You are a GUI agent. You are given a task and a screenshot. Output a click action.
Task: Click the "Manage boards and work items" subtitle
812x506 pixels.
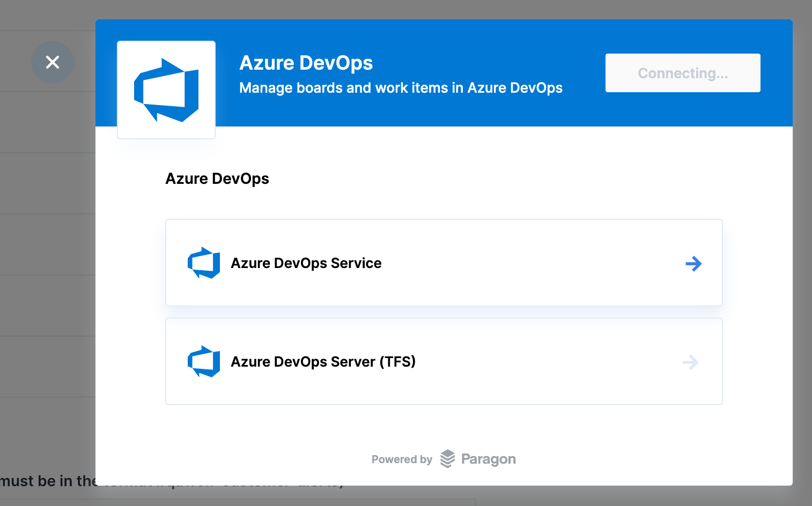[401, 88]
